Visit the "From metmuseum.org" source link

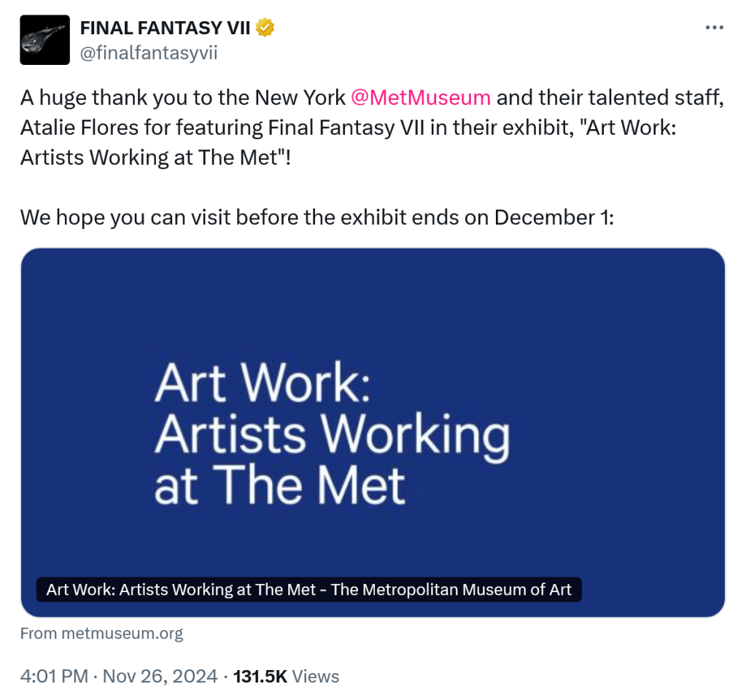coord(101,633)
